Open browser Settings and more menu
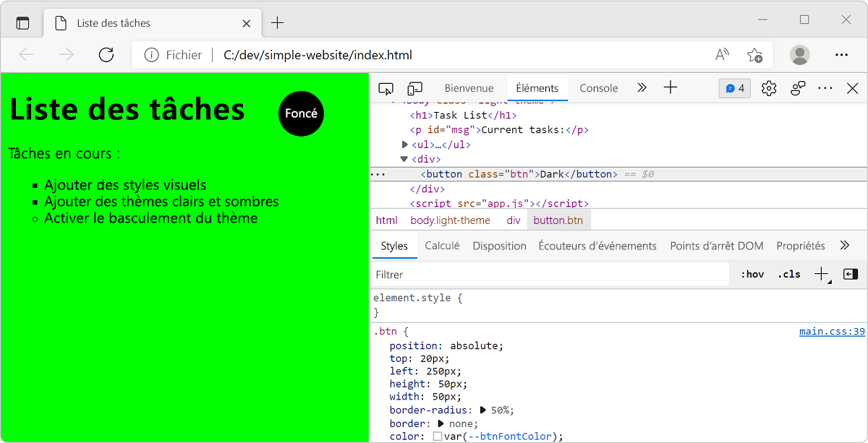 tap(841, 55)
